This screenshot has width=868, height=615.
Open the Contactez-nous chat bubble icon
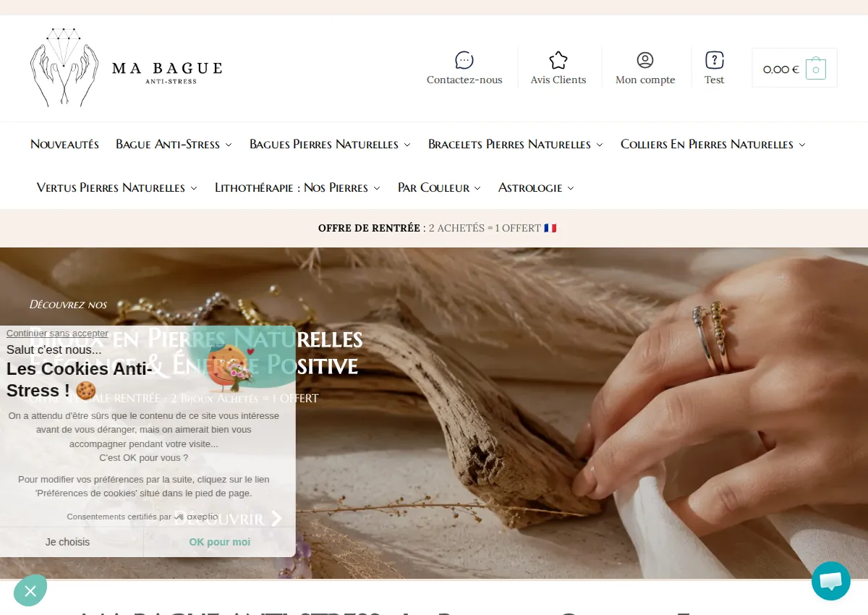click(x=464, y=60)
